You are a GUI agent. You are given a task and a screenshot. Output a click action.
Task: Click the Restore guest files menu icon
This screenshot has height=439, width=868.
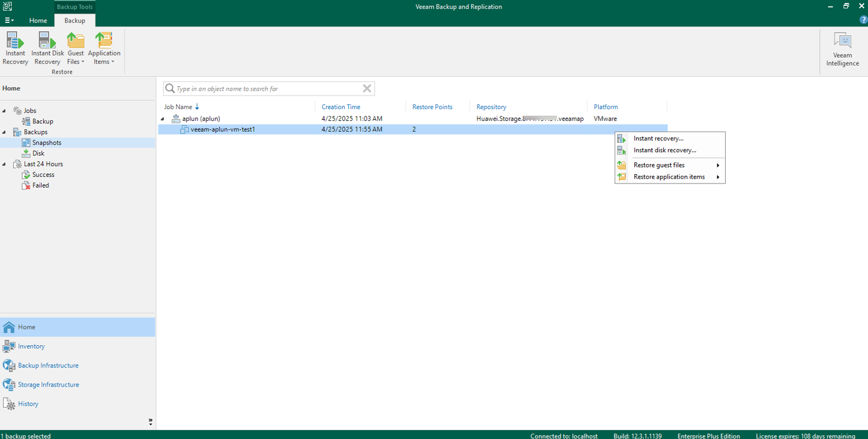click(x=622, y=165)
